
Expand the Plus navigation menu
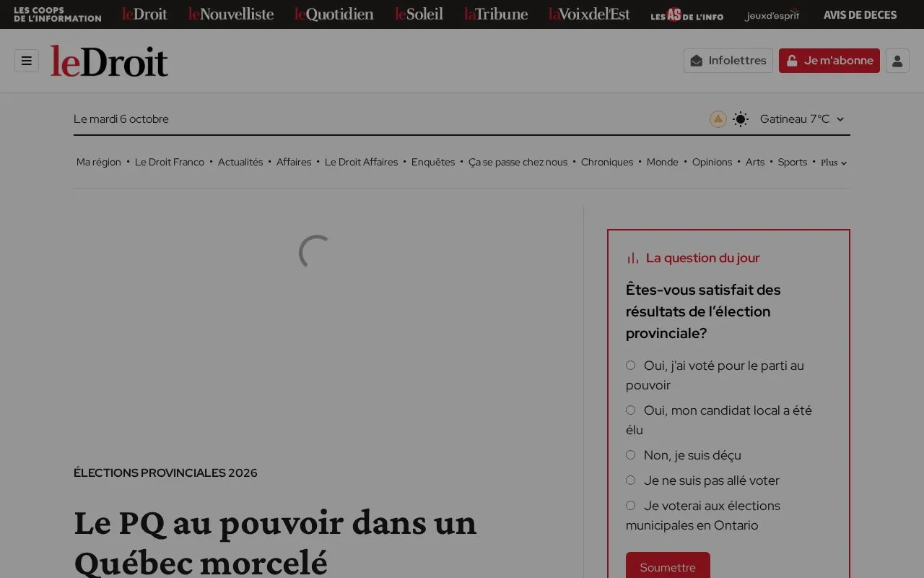tap(834, 163)
